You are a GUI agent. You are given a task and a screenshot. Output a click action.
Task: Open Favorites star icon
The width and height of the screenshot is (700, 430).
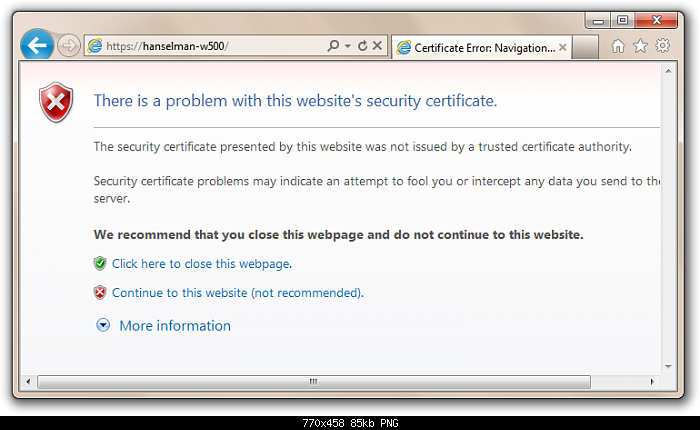[640, 46]
